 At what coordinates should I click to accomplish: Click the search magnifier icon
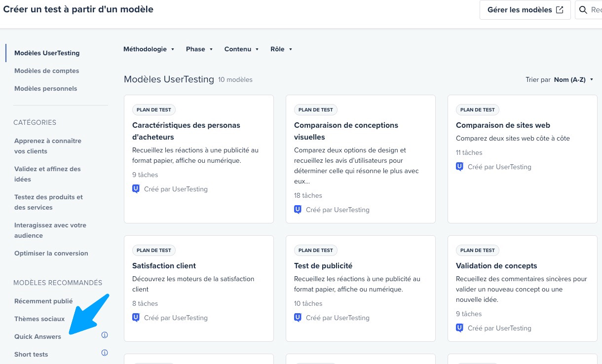tap(583, 10)
